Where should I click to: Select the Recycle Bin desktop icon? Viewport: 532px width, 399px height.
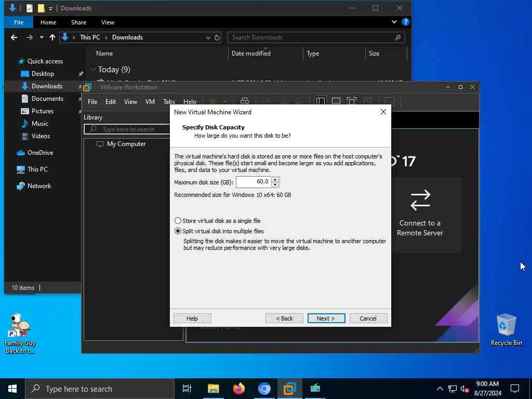pyautogui.click(x=506, y=330)
